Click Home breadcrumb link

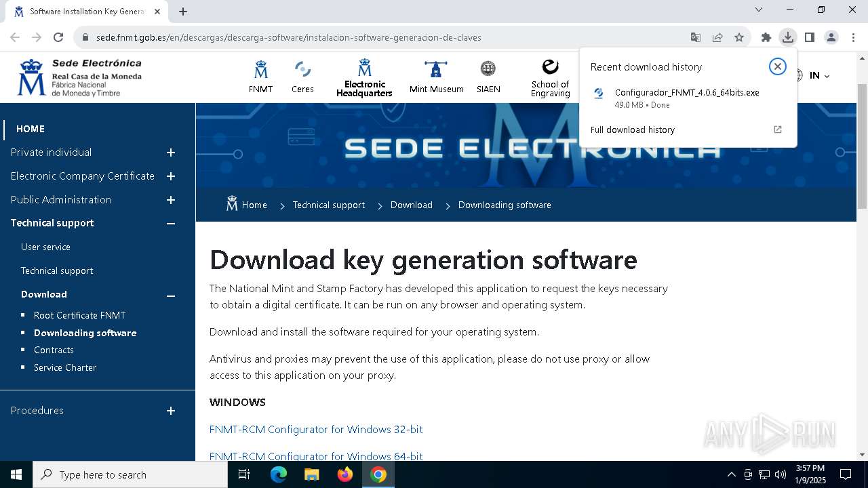254,205
